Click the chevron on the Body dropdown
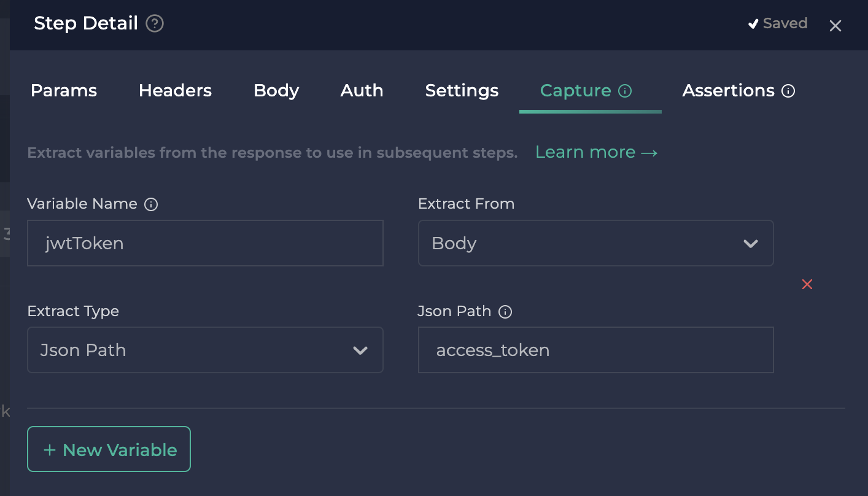The image size is (868, 496). [750, 243]
